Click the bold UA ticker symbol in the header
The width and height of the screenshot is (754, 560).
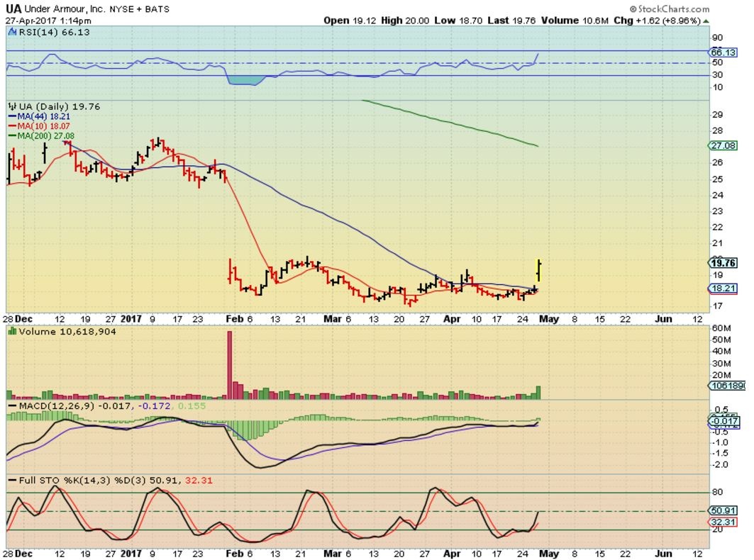coord(13,9)
